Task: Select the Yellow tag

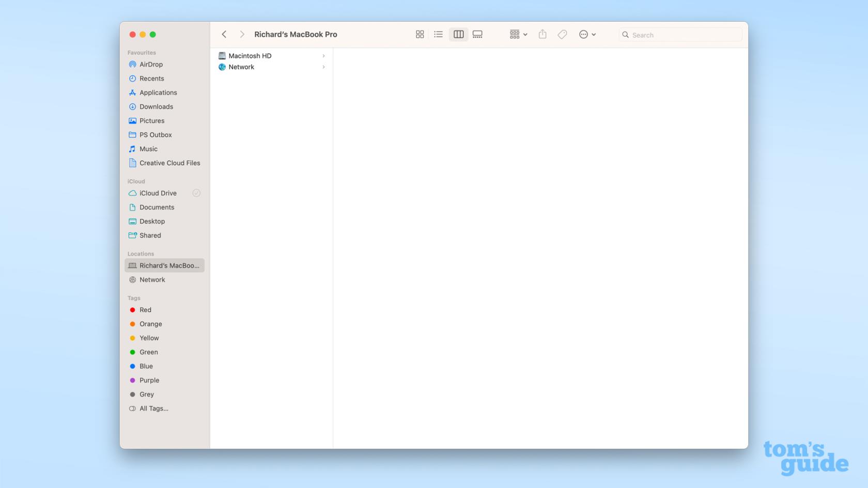Action: click(x=165, y=338)
